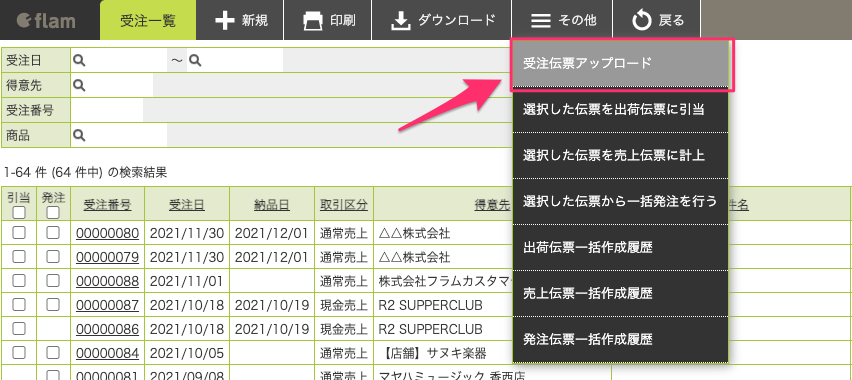Click the download arrow icon

click(x=400, y=21)
